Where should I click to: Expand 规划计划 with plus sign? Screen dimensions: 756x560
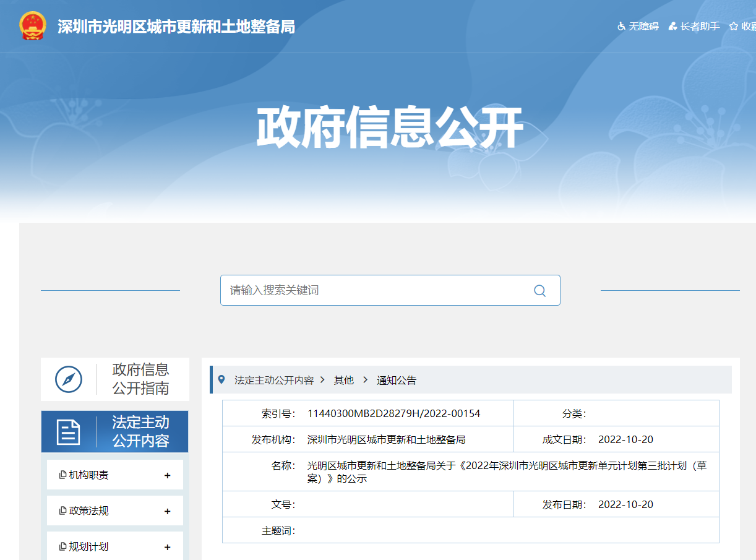pos(167,547)
